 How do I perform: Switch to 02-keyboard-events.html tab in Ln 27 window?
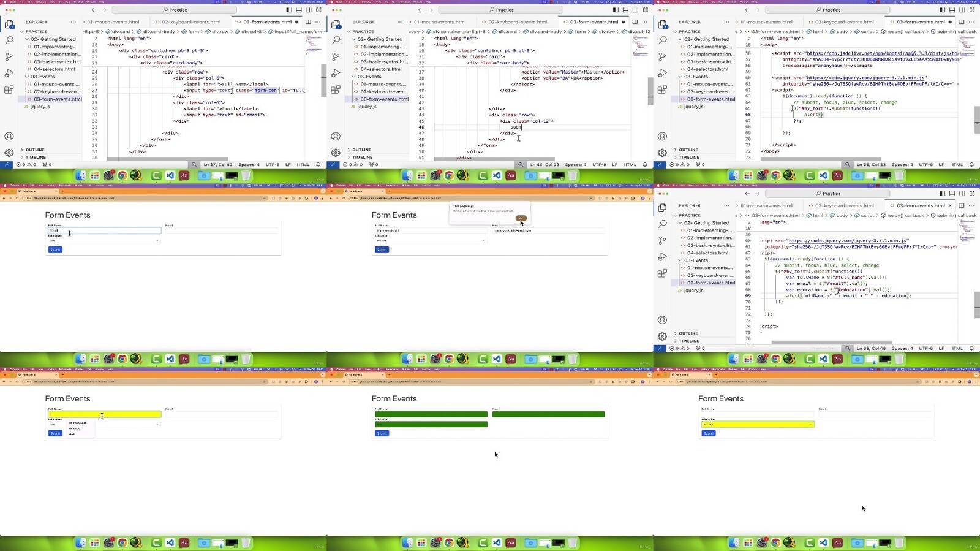coord(192,22)
